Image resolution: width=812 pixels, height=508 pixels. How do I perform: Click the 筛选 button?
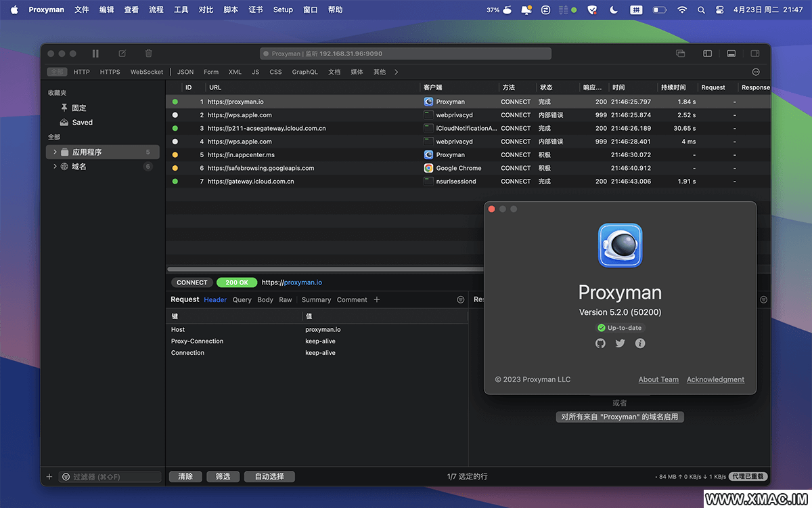point(223,477)
